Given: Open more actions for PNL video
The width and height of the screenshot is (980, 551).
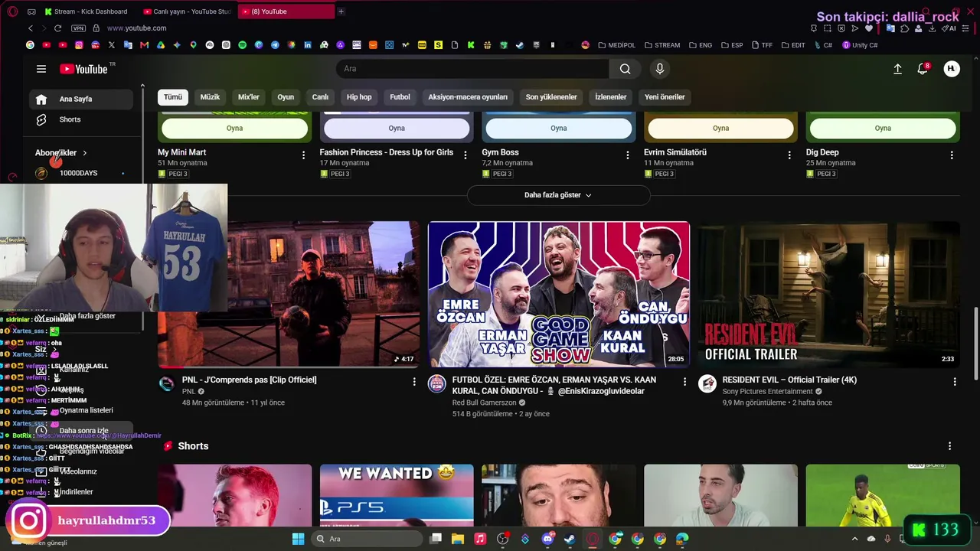Looking at the screenshot, I should 414,381.
